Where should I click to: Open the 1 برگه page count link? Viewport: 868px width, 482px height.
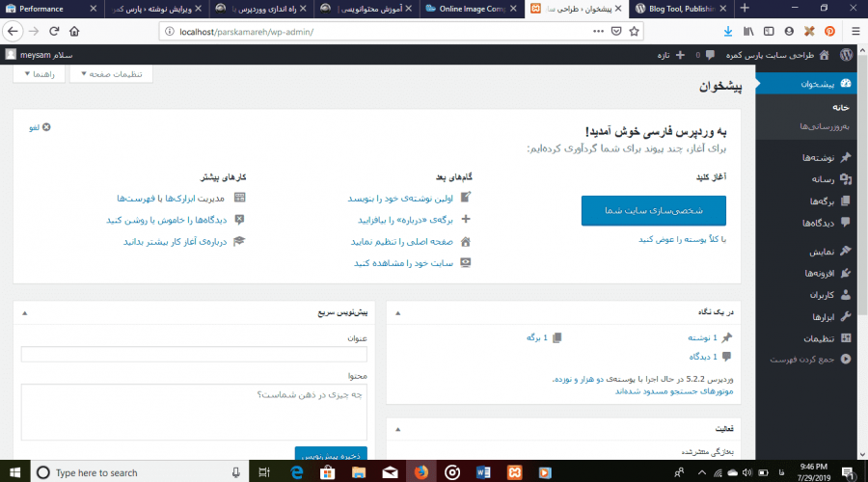click(x=536, y=337)
